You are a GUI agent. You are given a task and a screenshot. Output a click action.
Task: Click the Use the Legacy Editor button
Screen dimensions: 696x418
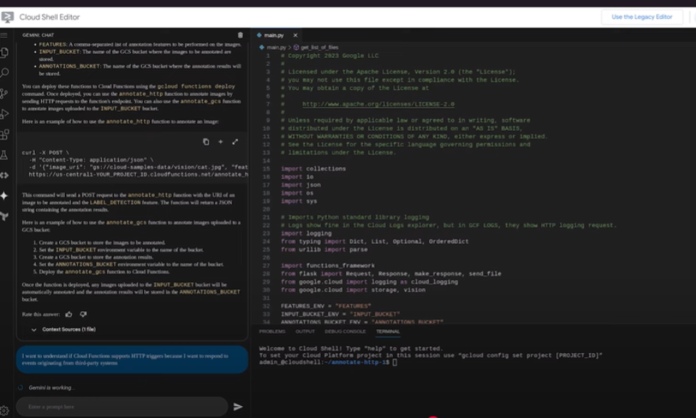tap(642, 17)
